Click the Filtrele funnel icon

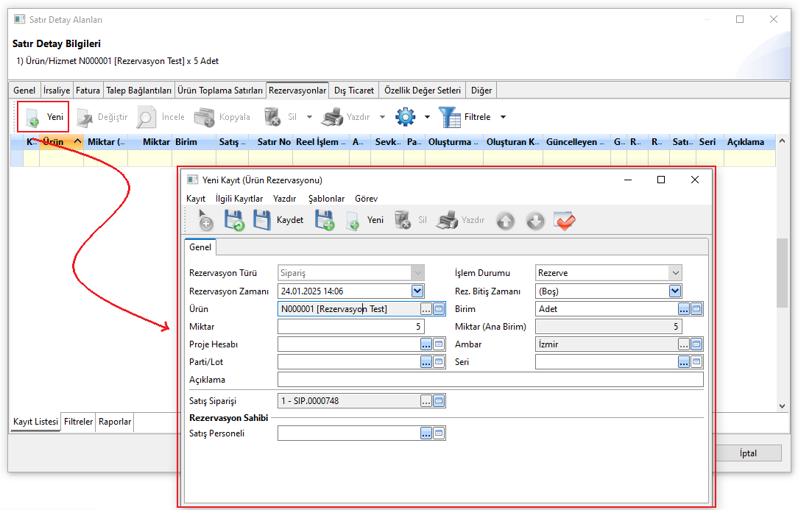coord(449,117)
